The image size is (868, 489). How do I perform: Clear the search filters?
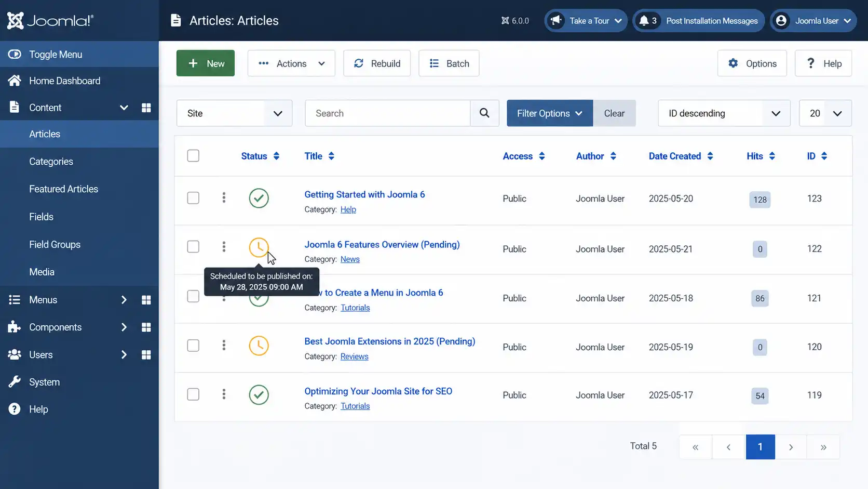tap(614, 113)
